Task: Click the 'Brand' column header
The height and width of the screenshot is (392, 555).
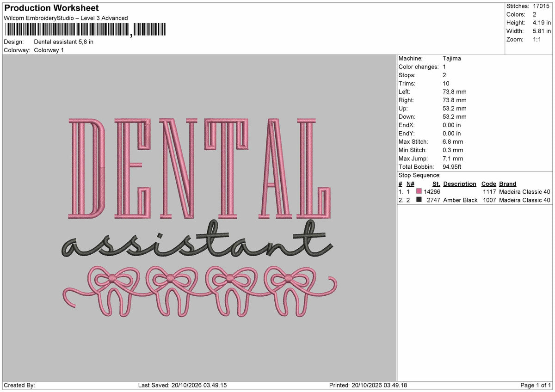Action: [x=508, y=184]
